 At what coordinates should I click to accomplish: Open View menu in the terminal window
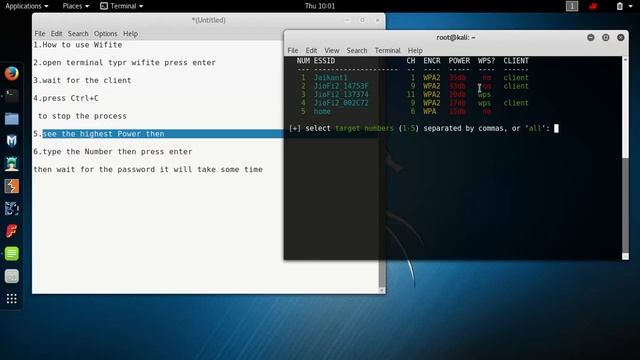pos(332,51)
